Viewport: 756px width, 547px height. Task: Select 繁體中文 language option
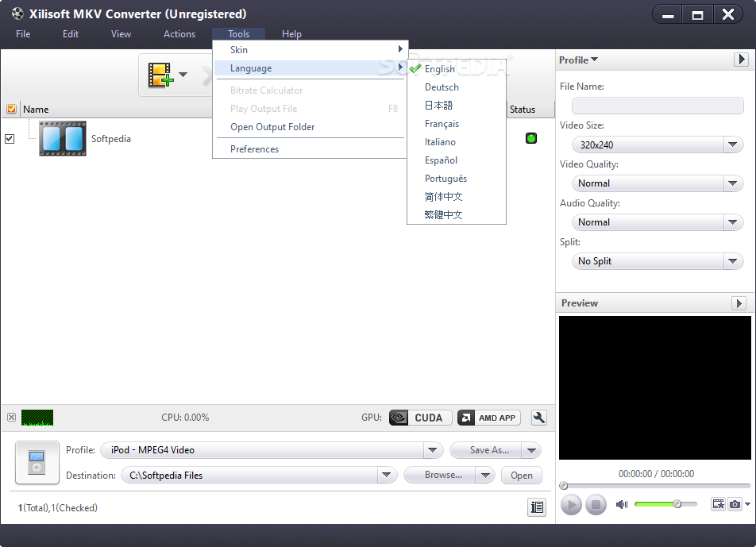click(x=457, y=215)
